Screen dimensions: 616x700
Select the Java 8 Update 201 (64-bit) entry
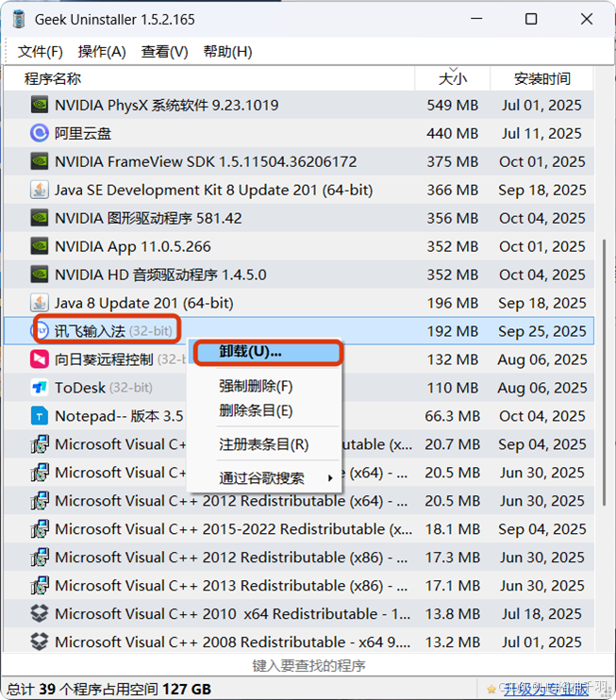tap(299, 303)
